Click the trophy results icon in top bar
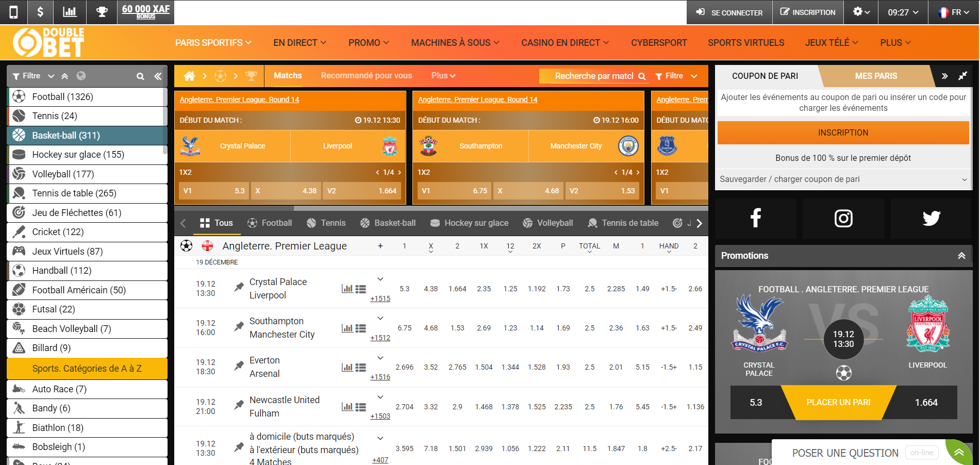The width and height of the screenshot is (980, 465). (102, 12)
